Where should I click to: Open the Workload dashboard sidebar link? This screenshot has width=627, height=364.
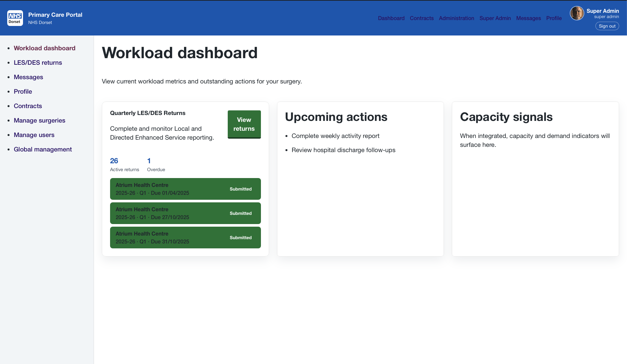(44, 48)
